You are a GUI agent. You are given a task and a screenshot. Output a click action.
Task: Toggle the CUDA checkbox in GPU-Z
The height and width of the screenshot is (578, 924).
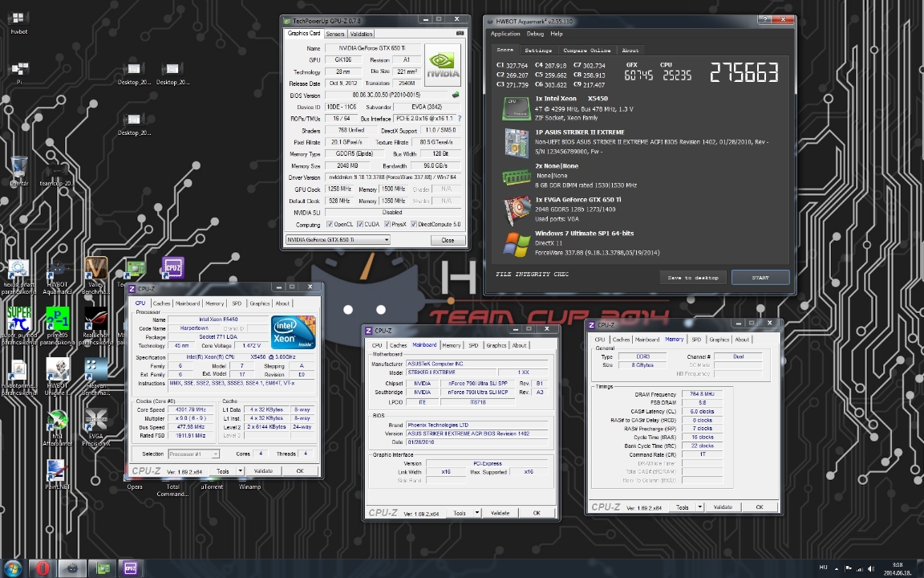click(360, 224)
